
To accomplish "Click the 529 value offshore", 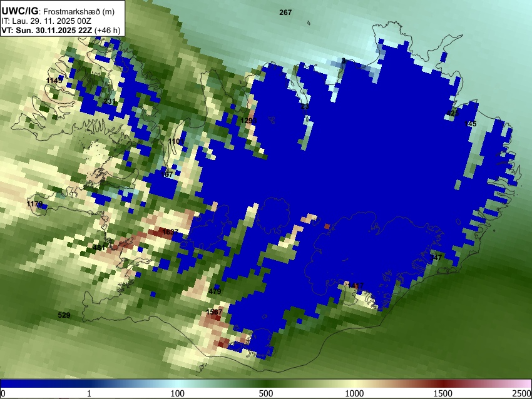I will pos(64,315).
